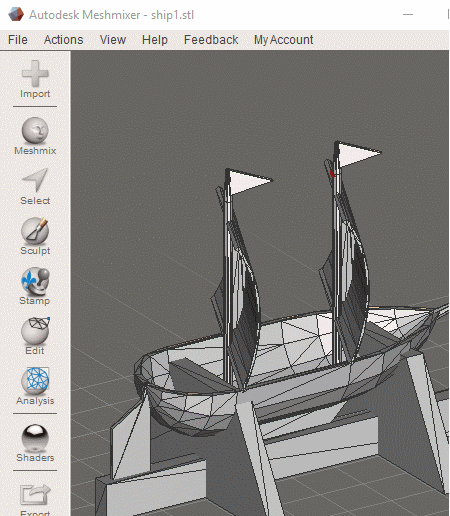Open the Feedback menu
This screenshot has width=450, height=516.
pyautogui.click(x=211, y=40)
